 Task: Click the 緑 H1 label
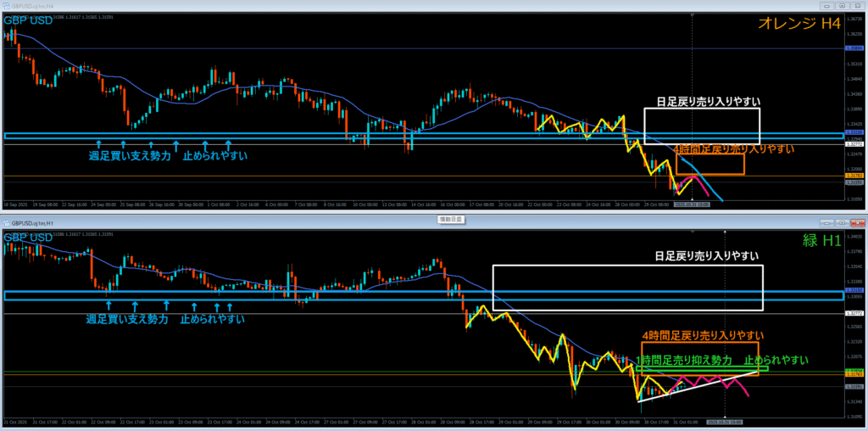coord(822,240)
